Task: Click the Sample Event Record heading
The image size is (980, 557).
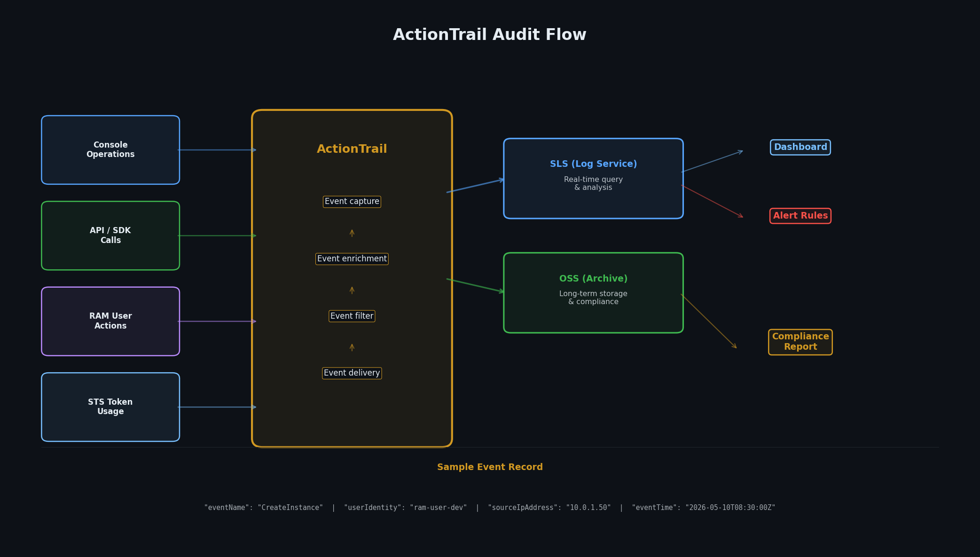Action: pos(490,467)
